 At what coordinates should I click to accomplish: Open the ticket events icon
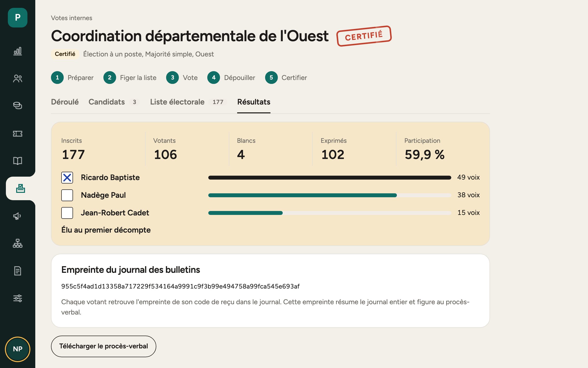coord(17,133)
